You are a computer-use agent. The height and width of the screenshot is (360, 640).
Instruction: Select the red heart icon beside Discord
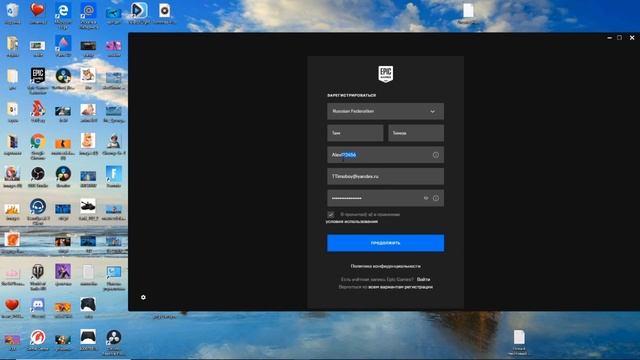coord(12,307)
